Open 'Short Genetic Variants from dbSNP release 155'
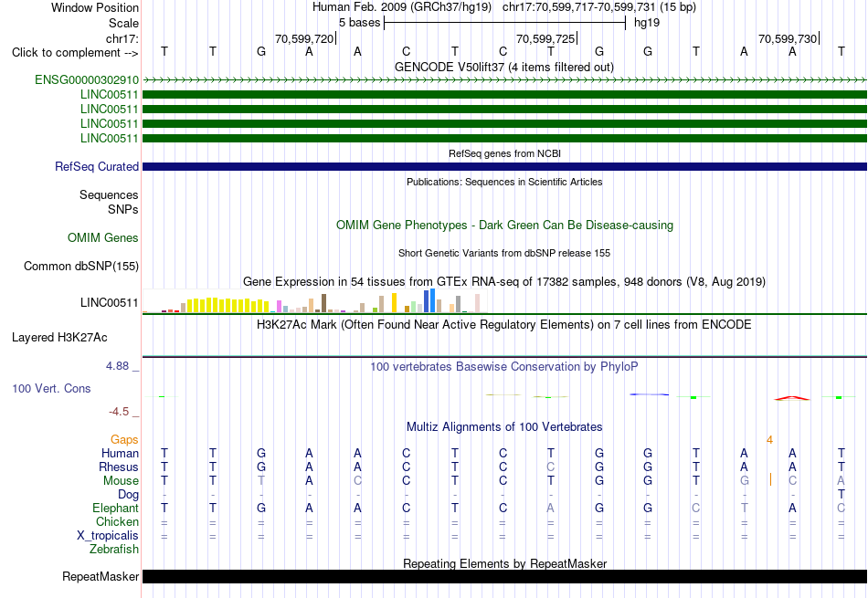The image size is (868, 598). [x=504, y=253]
